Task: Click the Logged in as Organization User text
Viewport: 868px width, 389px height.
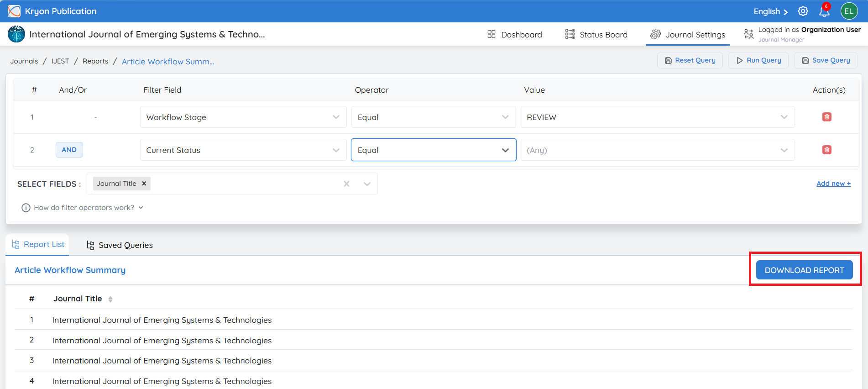Action: (810, 30)
